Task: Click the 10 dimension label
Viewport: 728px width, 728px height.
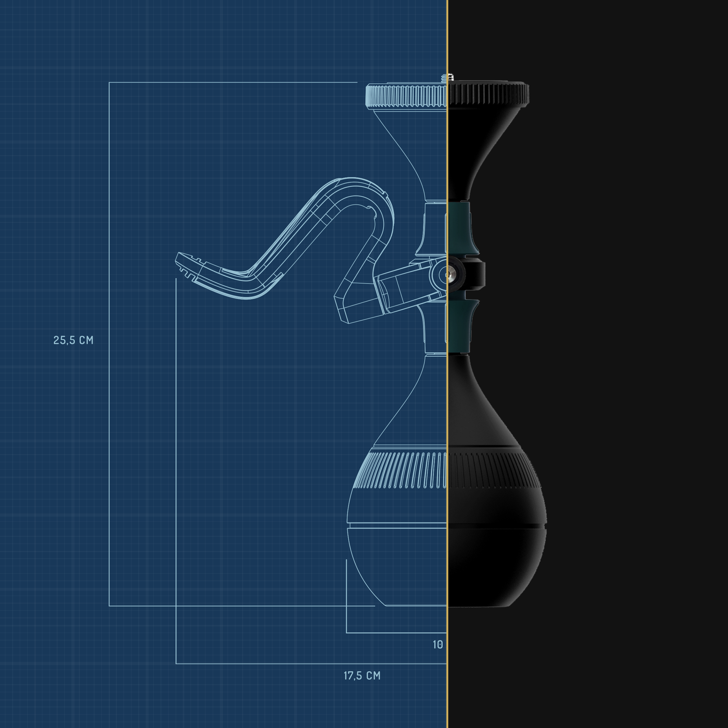Action: click(x=438, y=644)
